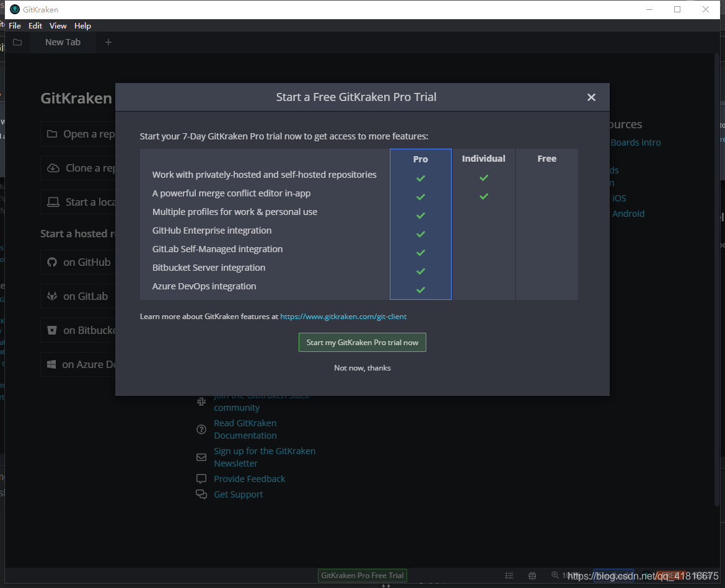Click the Slack community icon
The width and height of the screenshot is (725, 588).
point(201,402)
